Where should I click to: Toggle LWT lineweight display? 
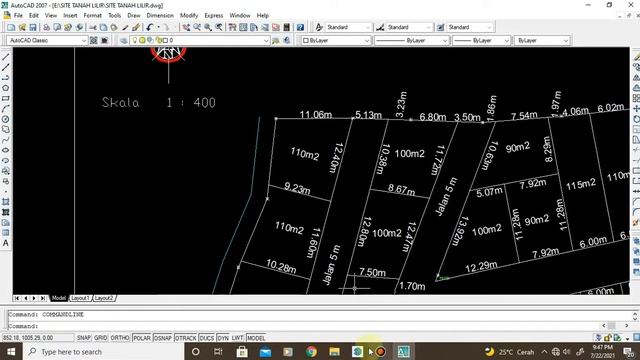(238, 338)
